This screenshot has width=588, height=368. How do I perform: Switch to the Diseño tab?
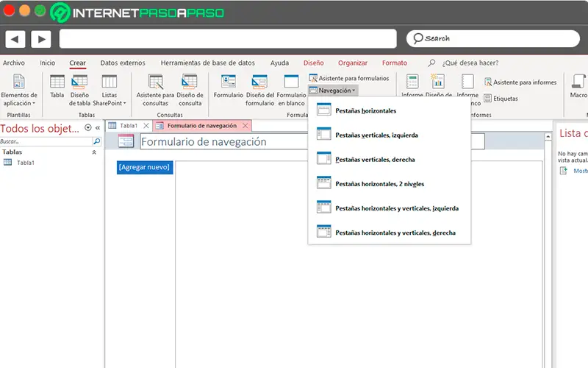(x=314, y=63)
